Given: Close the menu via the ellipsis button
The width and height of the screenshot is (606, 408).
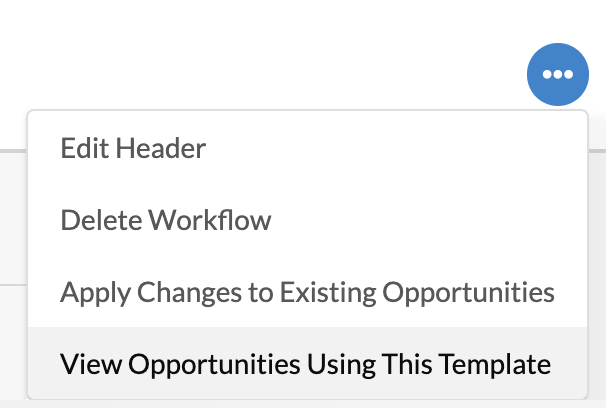Looking at the screenshot, I should pyautogui.click(x=558, y=74).
